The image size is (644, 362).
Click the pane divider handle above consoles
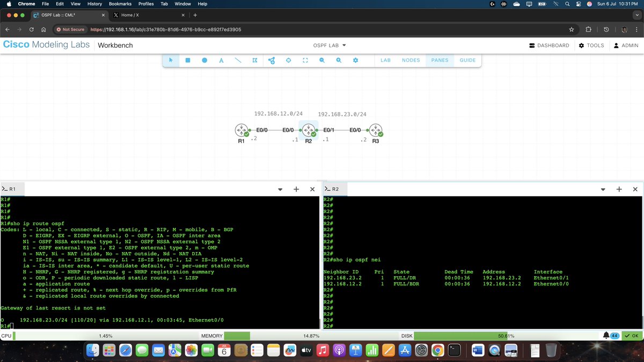[x=322, y=180]
